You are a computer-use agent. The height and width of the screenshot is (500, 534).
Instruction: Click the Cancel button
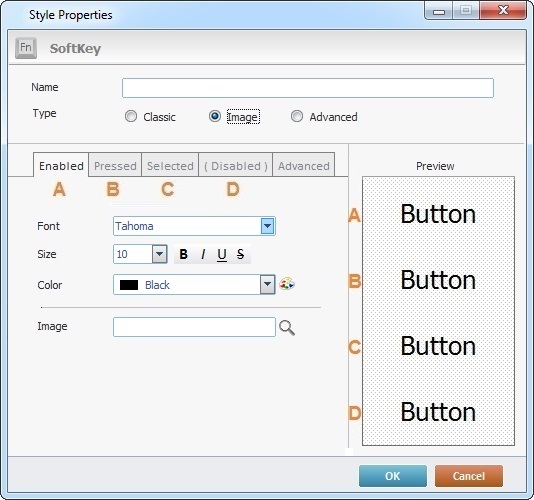469,476
